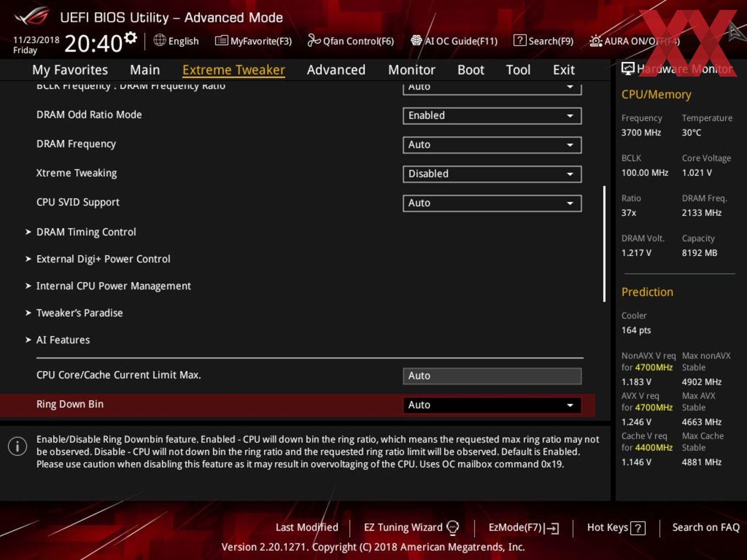Toggle AURA ON/OFF light icon
Screen dimensions: 747x560
pyautogui.click(x=595, y=41)
